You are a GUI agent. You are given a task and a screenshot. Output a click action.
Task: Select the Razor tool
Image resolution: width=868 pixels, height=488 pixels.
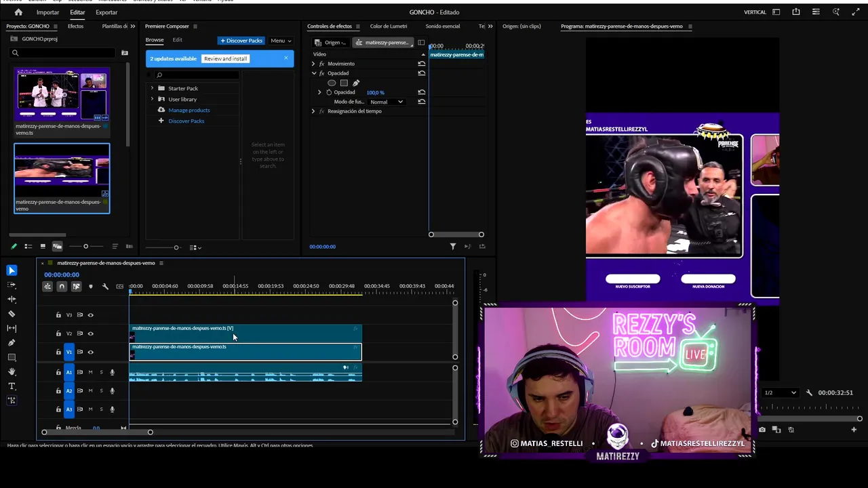coord(12,314)
